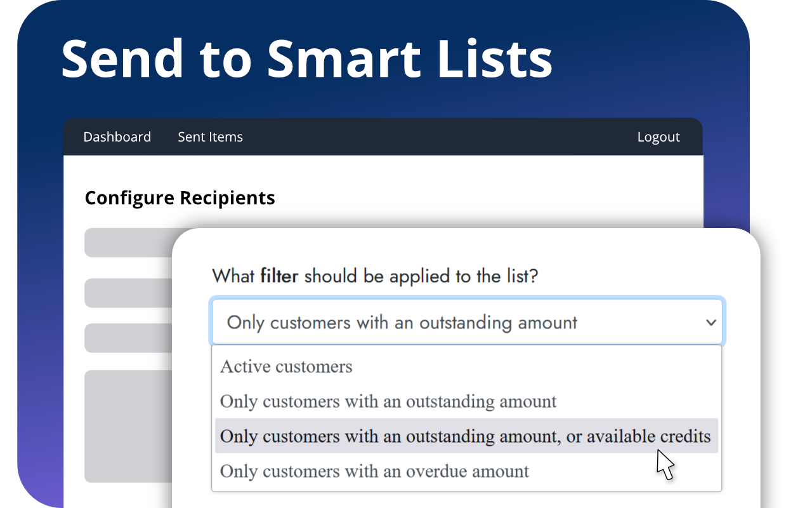The height and width of the screenshot is (508, 812).
Task: Select 'Only customers with an overdue amount'
Action: click(466, 471)
